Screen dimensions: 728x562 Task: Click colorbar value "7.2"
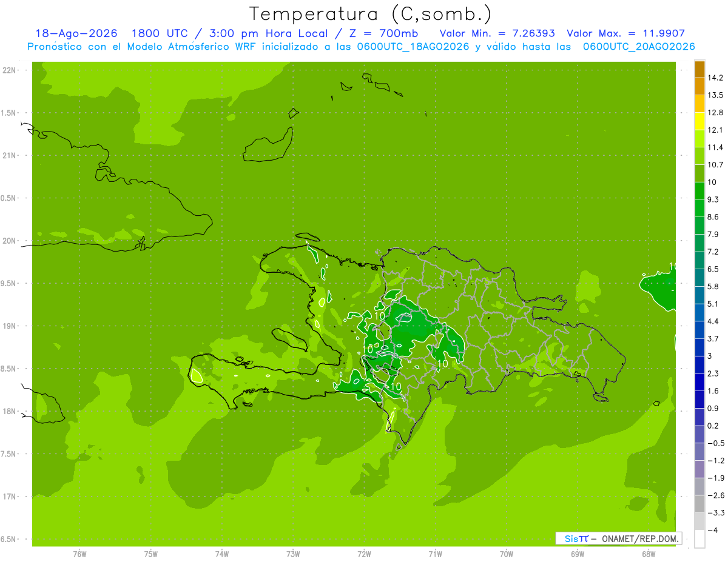click(713, 252)
